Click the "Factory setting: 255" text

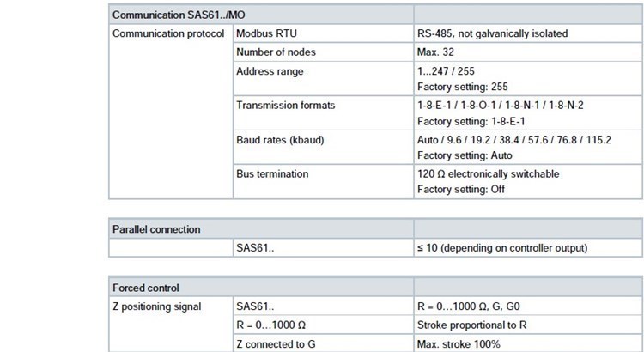pos(463,88)
